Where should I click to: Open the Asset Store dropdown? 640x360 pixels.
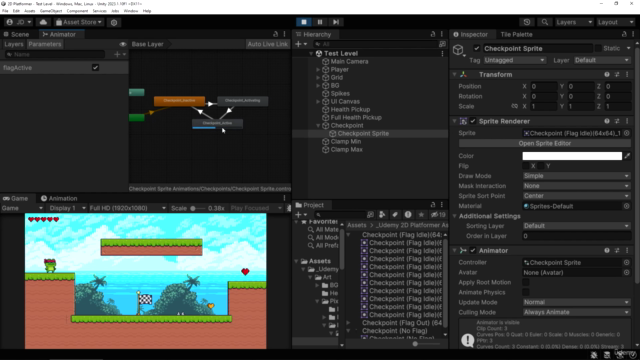point(79,22)
